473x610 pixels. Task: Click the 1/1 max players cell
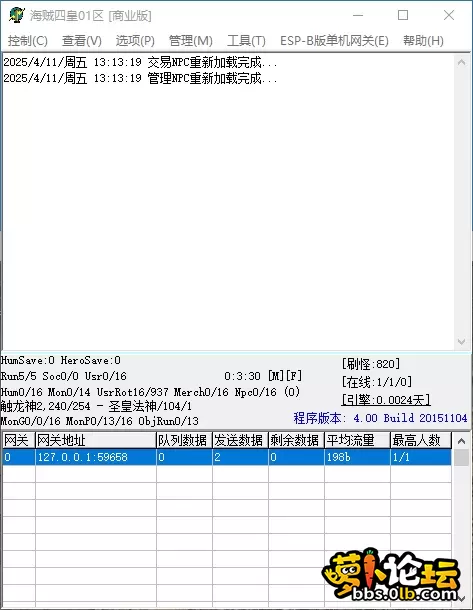click(x=421, y=457)
